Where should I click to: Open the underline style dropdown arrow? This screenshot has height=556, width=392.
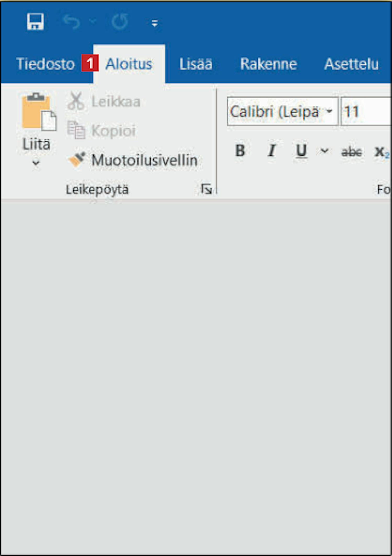coord(324,151)
